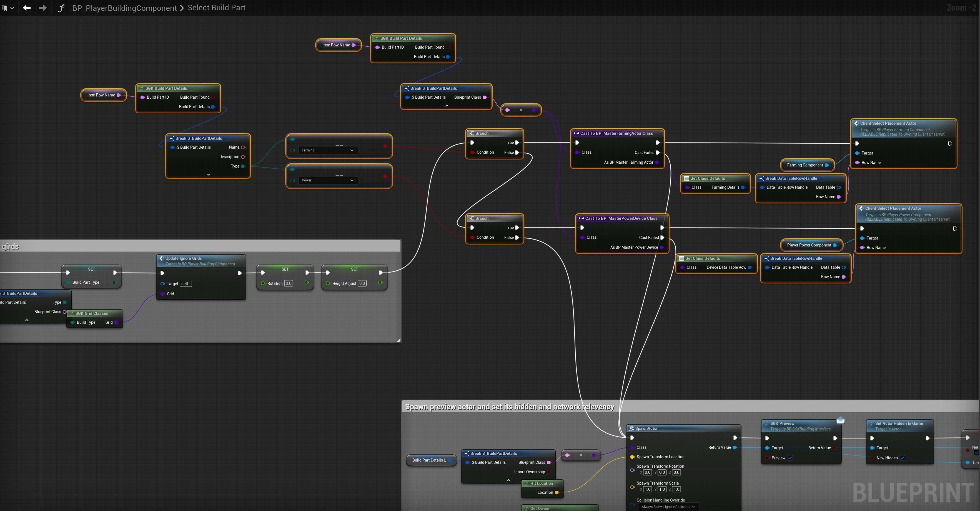The width and height of the screenshot is (980, 511).
Task: Click the Get Class Defaults icon near Farming Details
Action: pyautogui.click(x=687, y=178)
